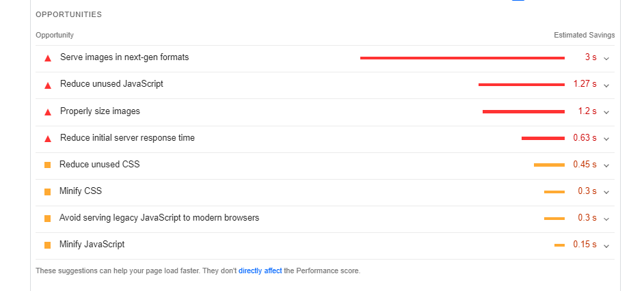Image resolution: width=644 pixels, height=291 pixels.
Task: Click red triangle next to Serve images
Action: (48, 58)
